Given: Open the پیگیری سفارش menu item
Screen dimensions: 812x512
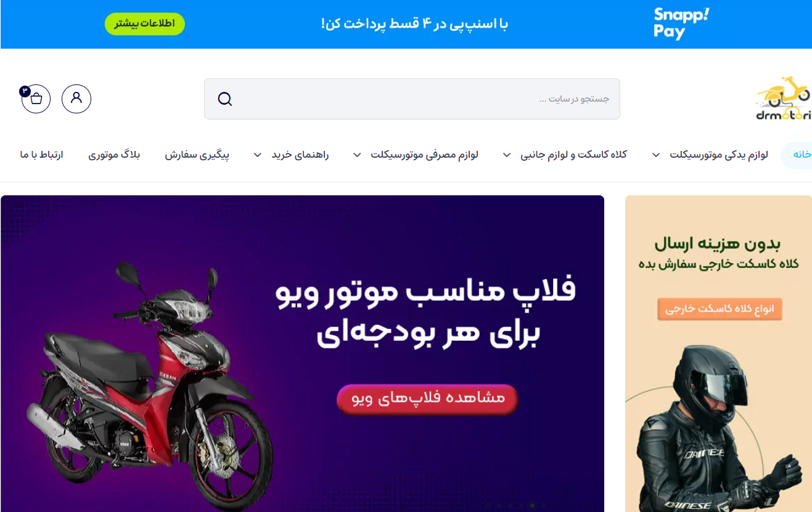Looking at the screenshot, I should click(197, 155).
